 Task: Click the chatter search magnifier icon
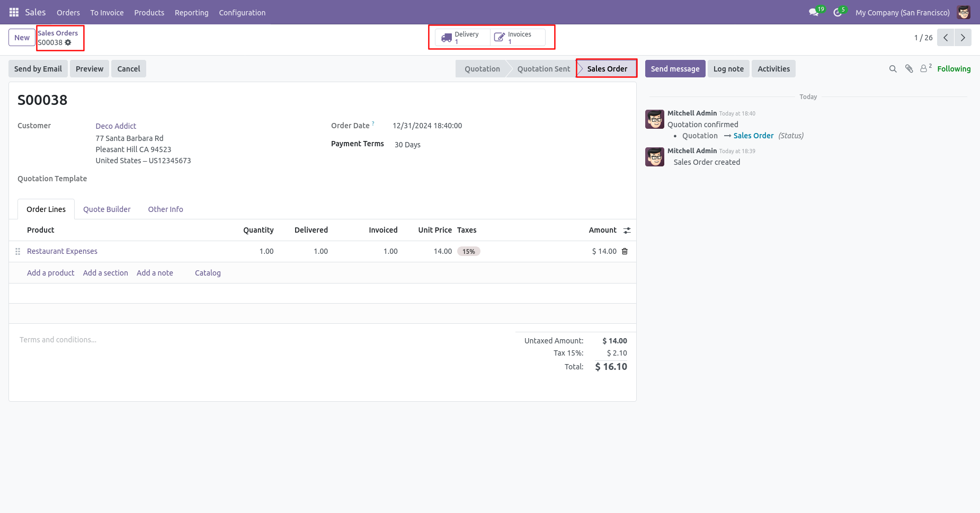(x=893, y=69)
